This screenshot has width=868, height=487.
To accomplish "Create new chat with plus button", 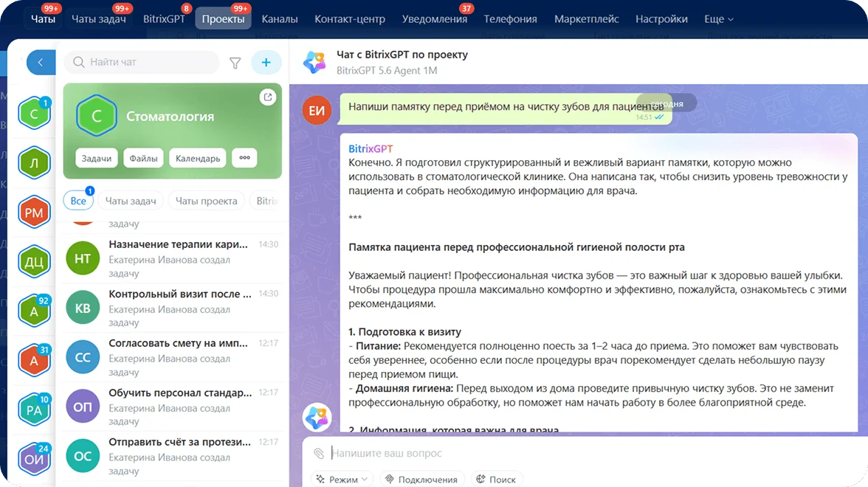I will pos(266,62).
